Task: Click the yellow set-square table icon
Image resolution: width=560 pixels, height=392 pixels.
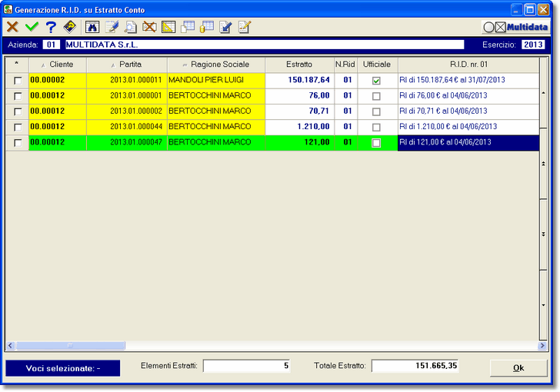Action: click(168, 27)
